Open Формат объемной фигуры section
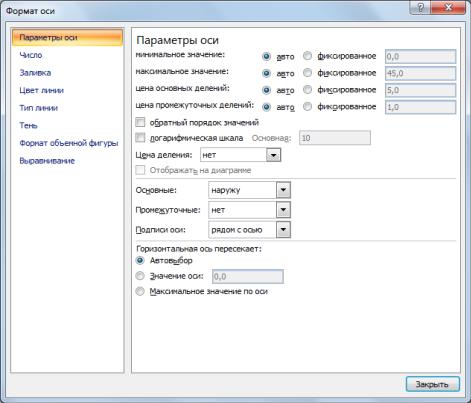This screenshot has height=403, width=471. (x=69, y=143)
